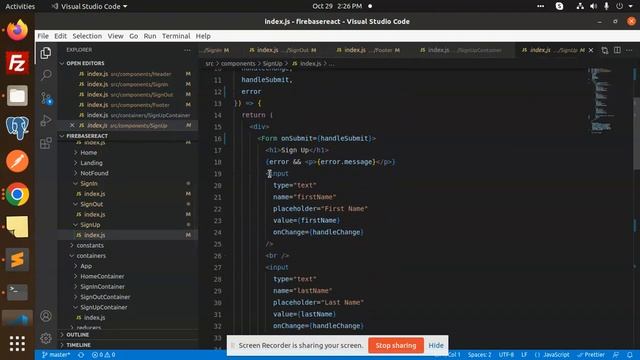Open the Help menu
This screenshot has height=360, width=640.
[x=203, y=36]
